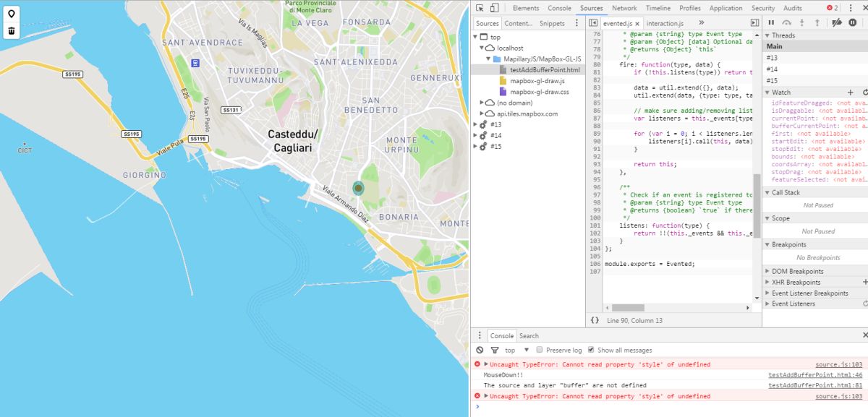Collapse the localhost tree node
The width and height of the screenshot is (868, 417).
(482, 48)
